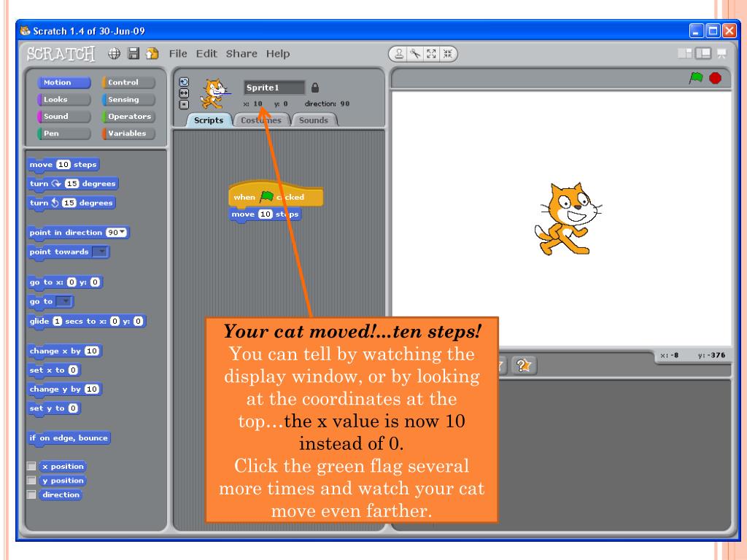
Task: Click the green flag start button
Action: click(696, 77)
